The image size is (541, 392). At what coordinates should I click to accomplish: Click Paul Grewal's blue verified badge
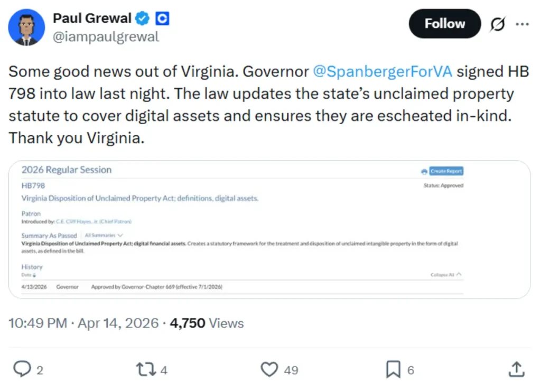click(141, 17)
